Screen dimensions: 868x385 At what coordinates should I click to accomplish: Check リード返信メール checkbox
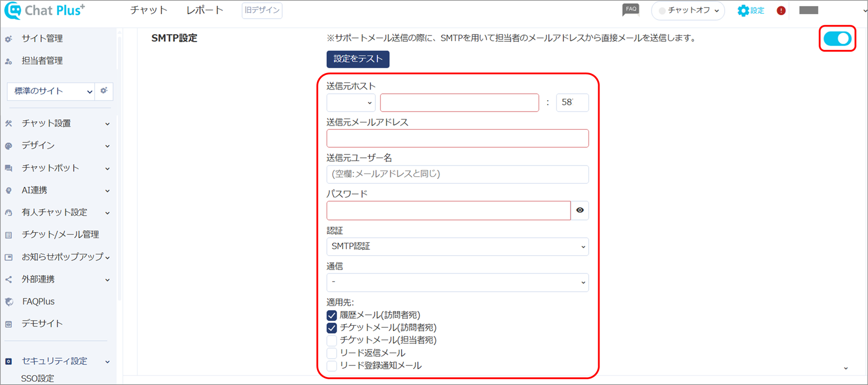pos(332,353)
